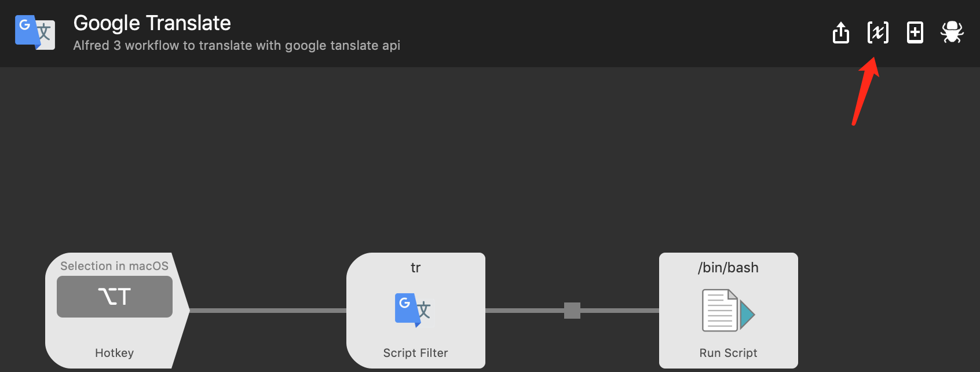Select the 'tr' keyword text on Script Filter

tap(415, 268)
